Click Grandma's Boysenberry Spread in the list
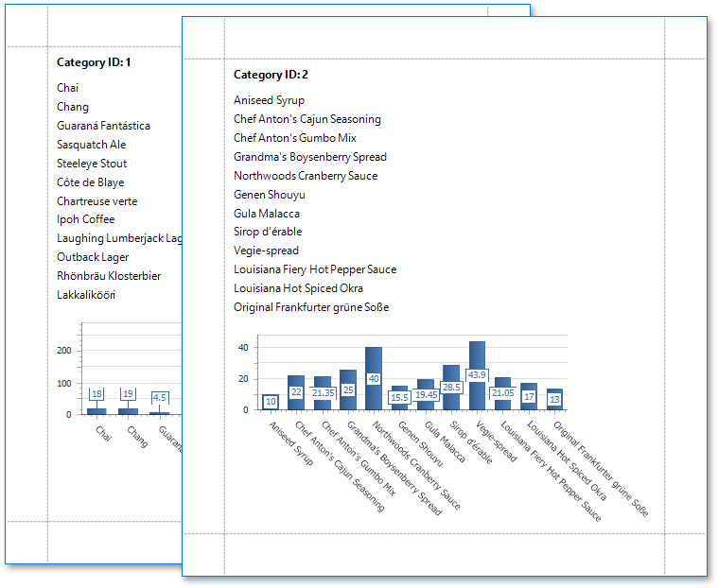The width and height of the screenshot is (718, 588). [309, 157]
